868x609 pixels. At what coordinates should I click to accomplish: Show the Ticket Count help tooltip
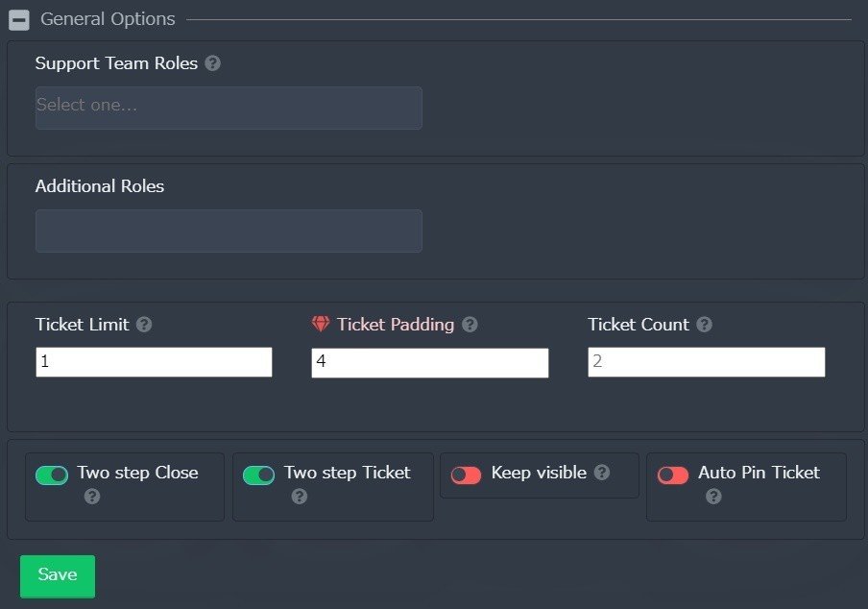point(704,325)
